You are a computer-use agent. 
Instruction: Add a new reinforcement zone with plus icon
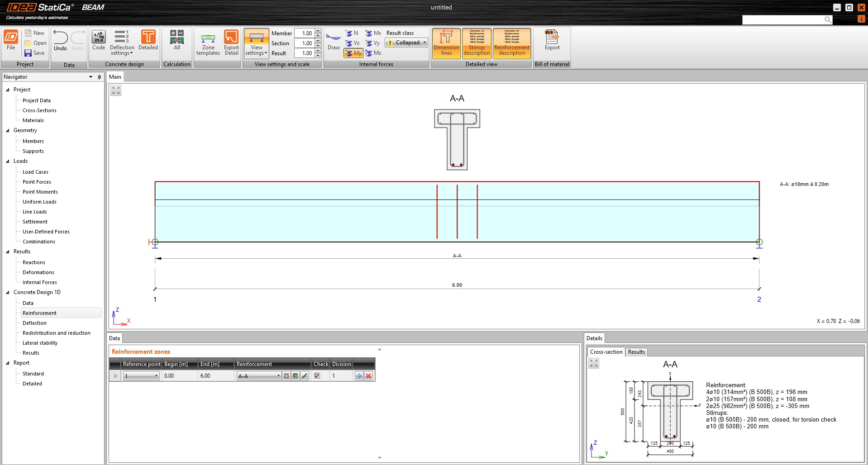click(x=359, y=376)
